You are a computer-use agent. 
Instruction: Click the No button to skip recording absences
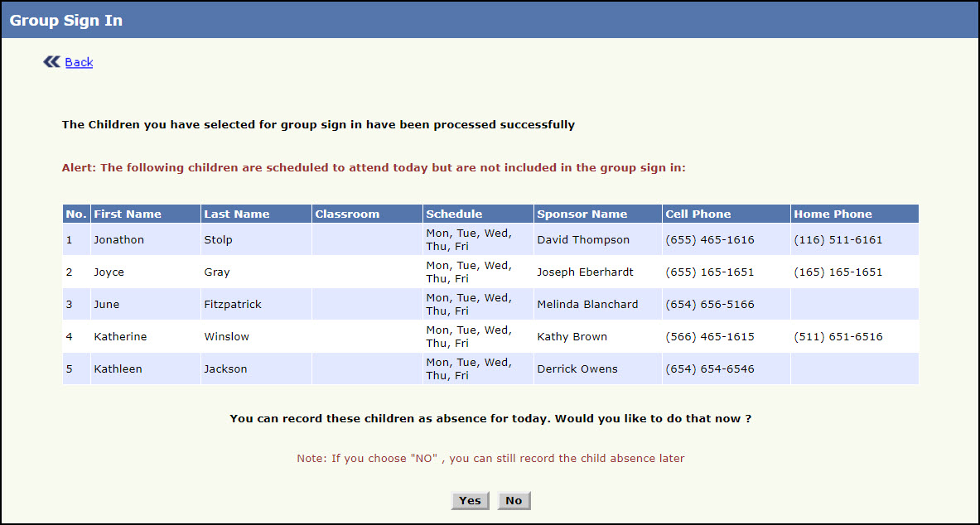pyautogui.click(x=514, y=500)
